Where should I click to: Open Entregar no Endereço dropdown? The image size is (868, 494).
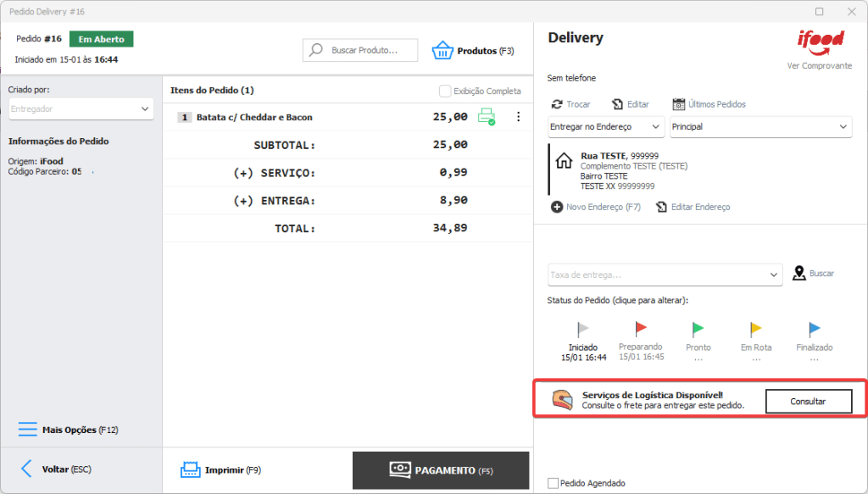click(606, 127)
